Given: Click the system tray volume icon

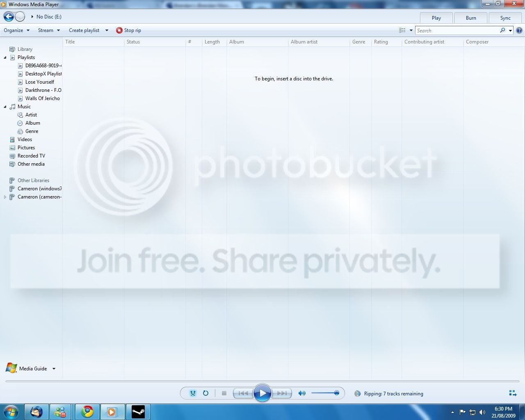Looking at the screenshot, I should [x=482, y=412].
